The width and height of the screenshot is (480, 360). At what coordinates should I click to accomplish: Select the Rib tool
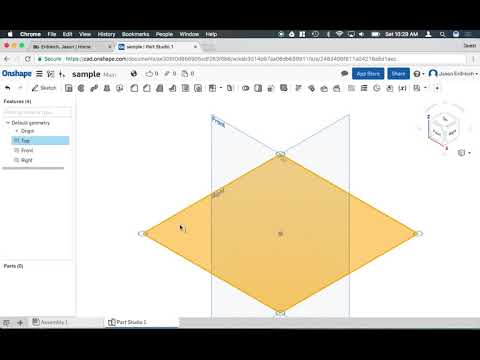click(x=172, y=88)
